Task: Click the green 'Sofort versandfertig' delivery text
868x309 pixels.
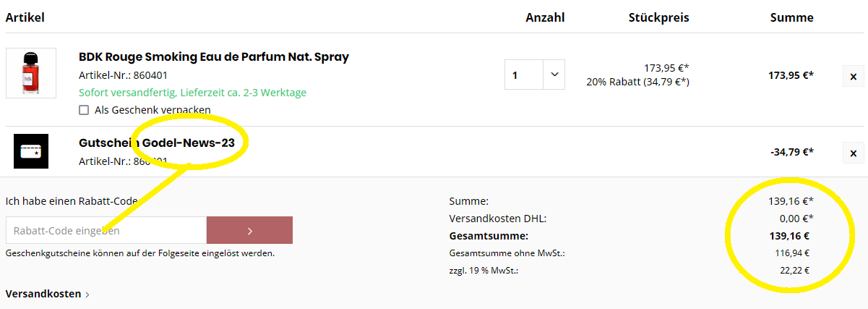Action: pyautogui.click(x=192, y=93)
